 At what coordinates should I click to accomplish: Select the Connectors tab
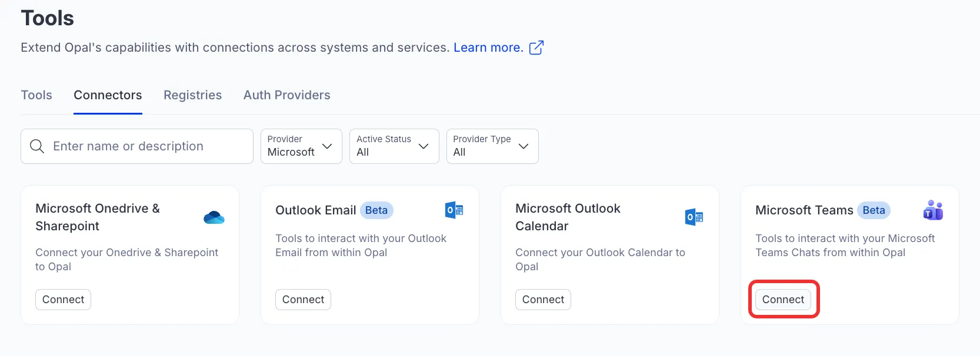click(x=108, y=95)
